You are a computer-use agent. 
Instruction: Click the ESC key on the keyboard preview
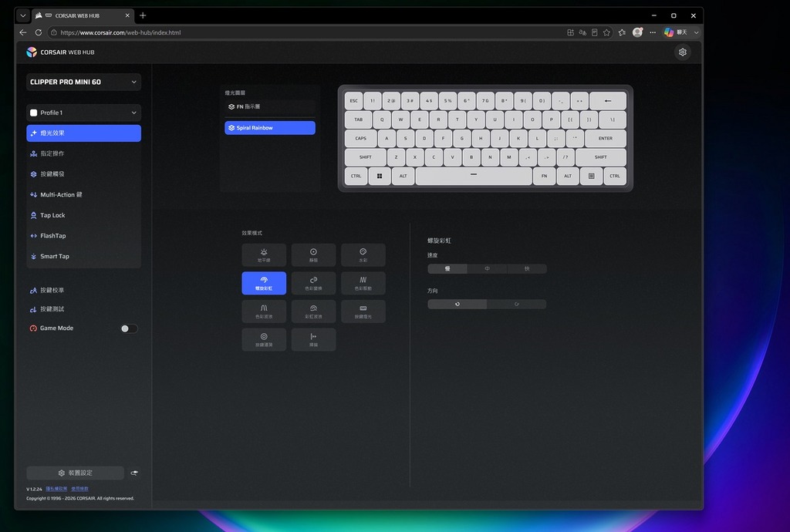pyautogui.click(x=353, y=101)
